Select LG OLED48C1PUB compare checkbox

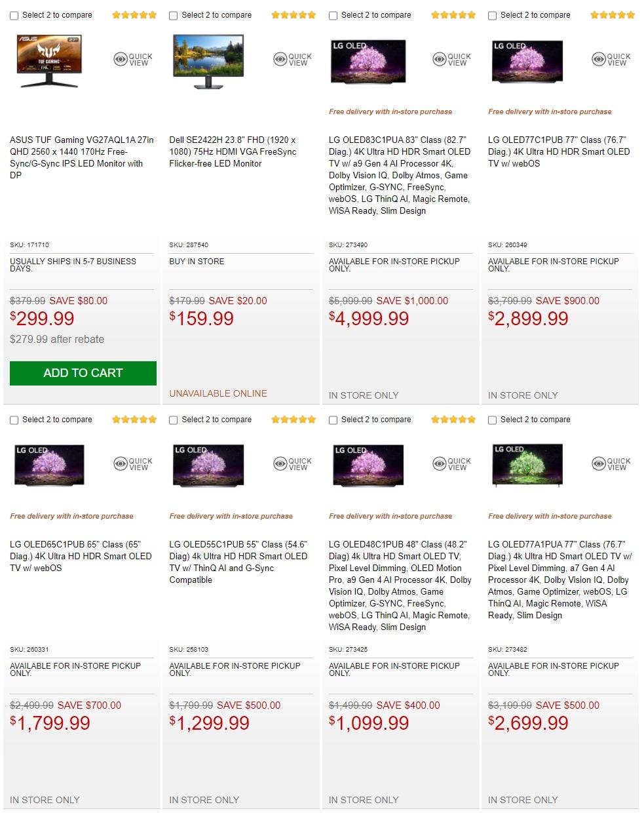click(x=333, y=420)
